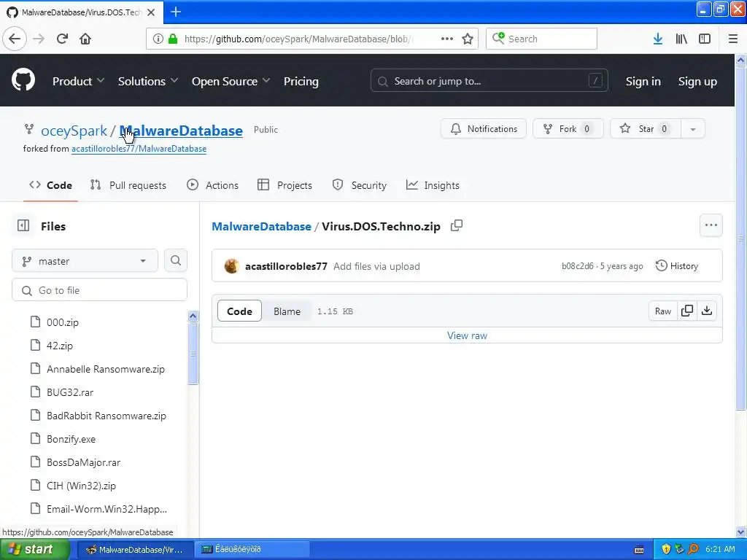Click the page scrollbar down arrow
The width and height of the screenshot is (747, 560).
click(x=741, y=532)
